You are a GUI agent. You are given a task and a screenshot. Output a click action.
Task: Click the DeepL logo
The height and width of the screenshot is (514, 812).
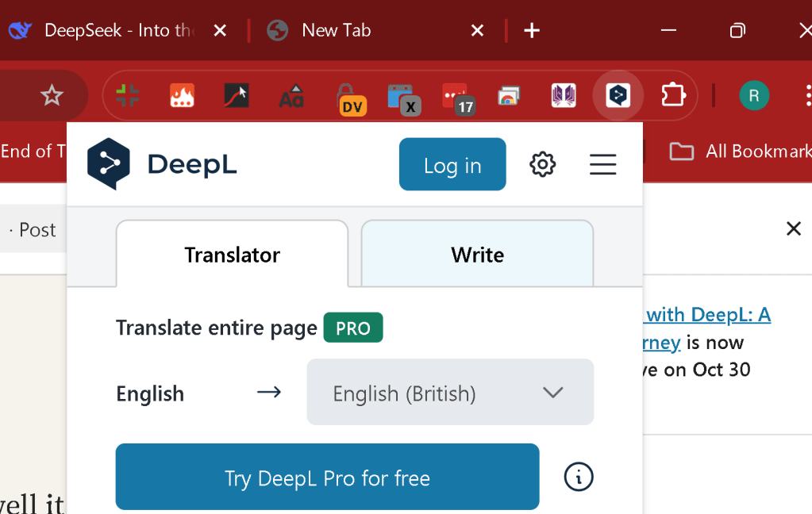pyautogui.click(x=162, y=164)
